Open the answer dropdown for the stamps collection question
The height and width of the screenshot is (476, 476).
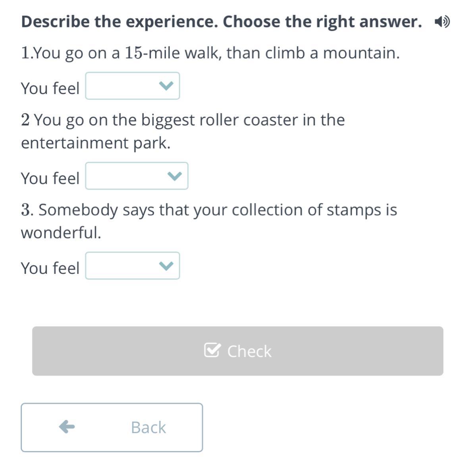(132, 266)
